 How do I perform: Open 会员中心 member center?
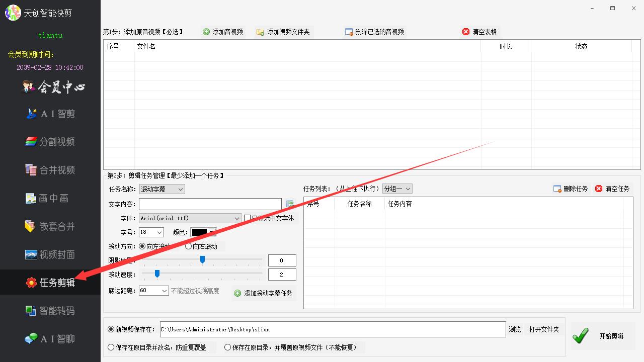click(61, 87)
